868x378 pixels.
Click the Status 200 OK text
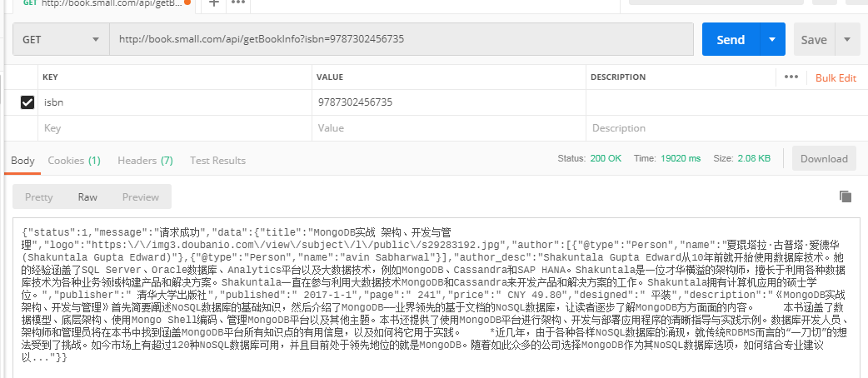point(590,158)
